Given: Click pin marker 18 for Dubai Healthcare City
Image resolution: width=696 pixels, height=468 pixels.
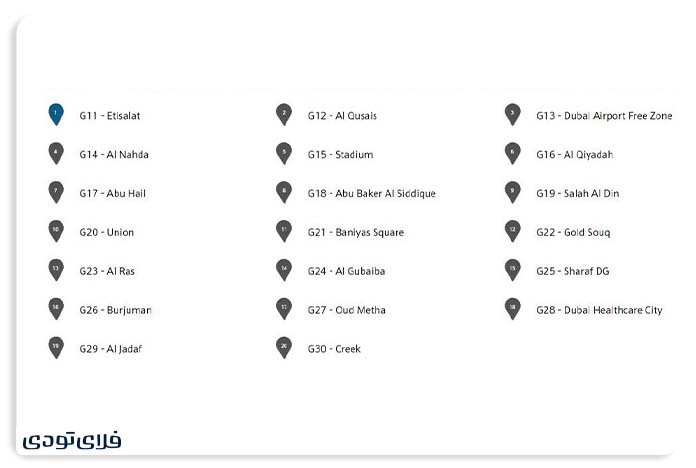Looking at the screenshot, I should (x=512, y=309).
